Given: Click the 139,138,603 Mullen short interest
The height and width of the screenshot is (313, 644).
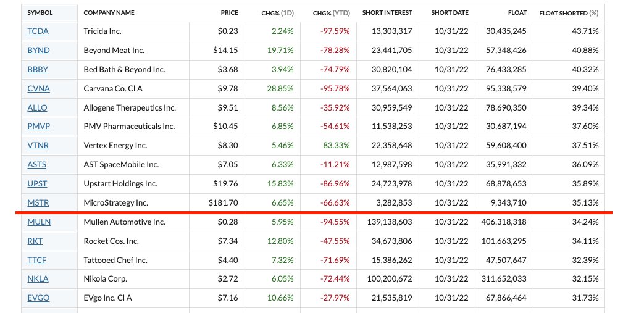Looking at the screenshot, I should click(x=389, y=222).
